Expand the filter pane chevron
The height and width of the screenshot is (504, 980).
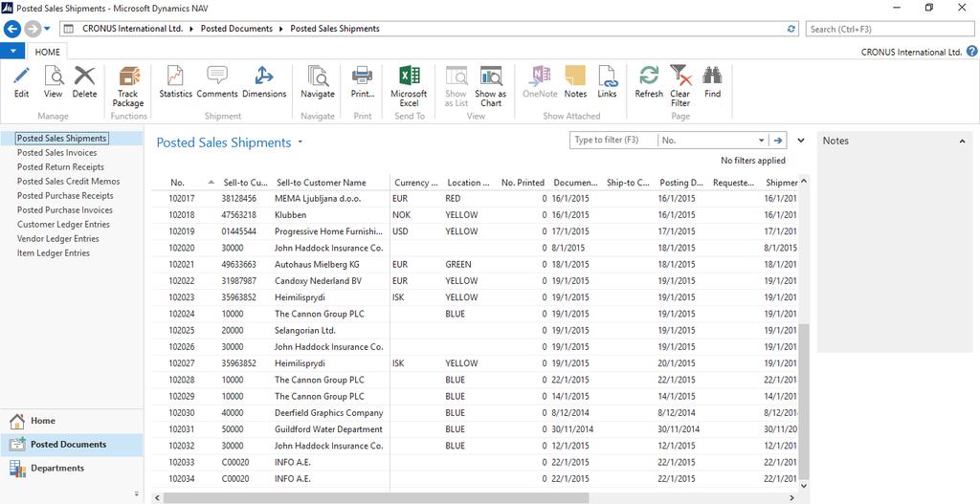coord(801,141)
